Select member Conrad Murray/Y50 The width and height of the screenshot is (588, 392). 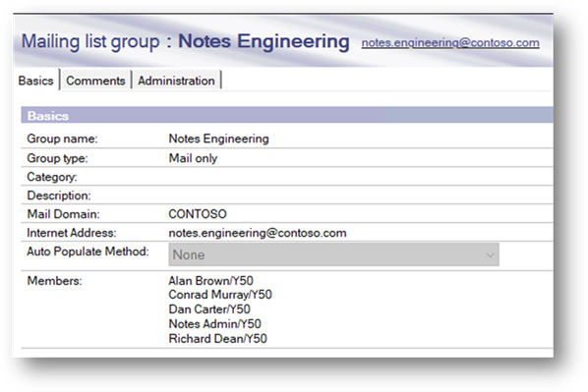tap(220, 295)
